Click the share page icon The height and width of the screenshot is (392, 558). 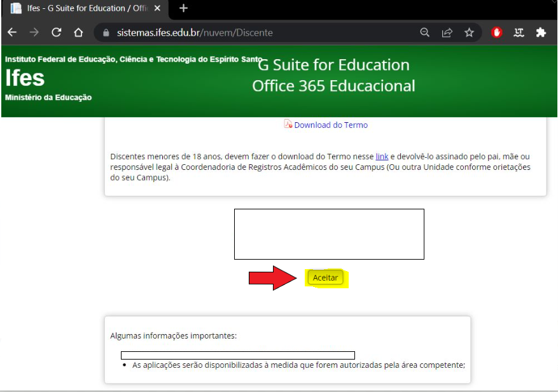(x=447, y=32)
